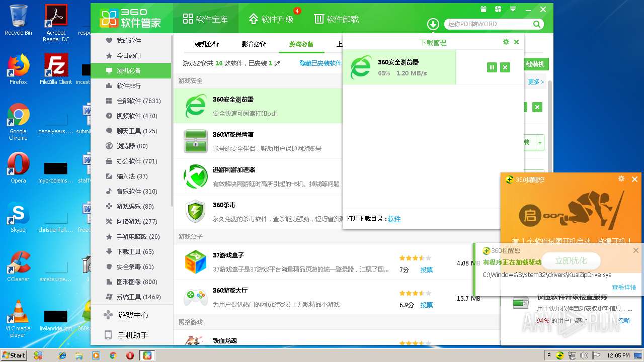The height and width of the screenshot is (362, 644).
Task: Open 办公软件 (701) category
Action: tap(131, 161)
